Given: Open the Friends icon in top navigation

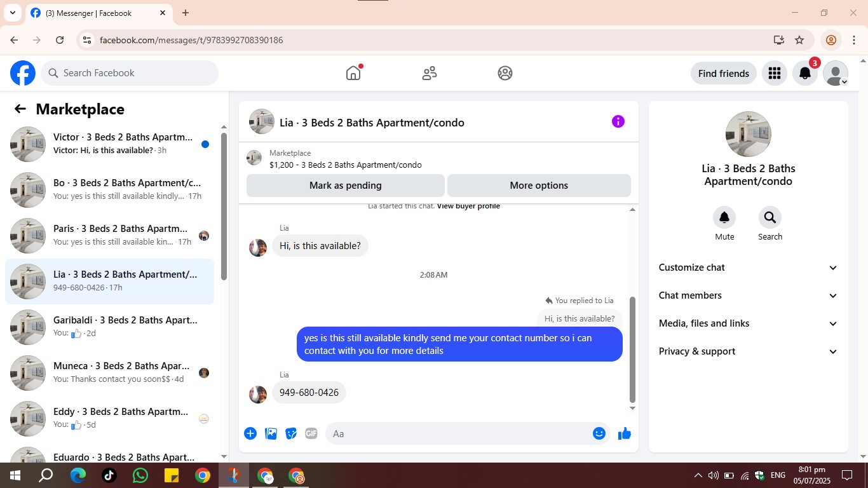Looking at the screenshot, I should 430,73.
